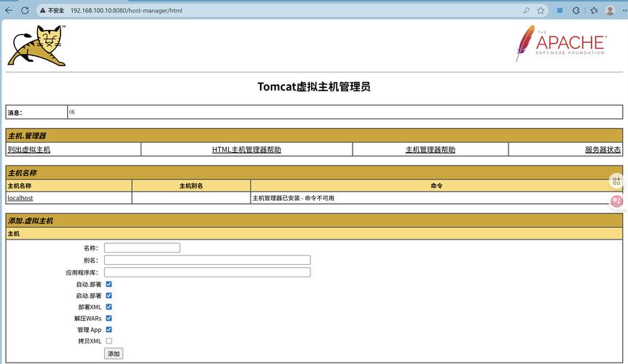628x364 pixels.
Task: Click the not-secure warning icon in address bar
Action: [42, 10]
